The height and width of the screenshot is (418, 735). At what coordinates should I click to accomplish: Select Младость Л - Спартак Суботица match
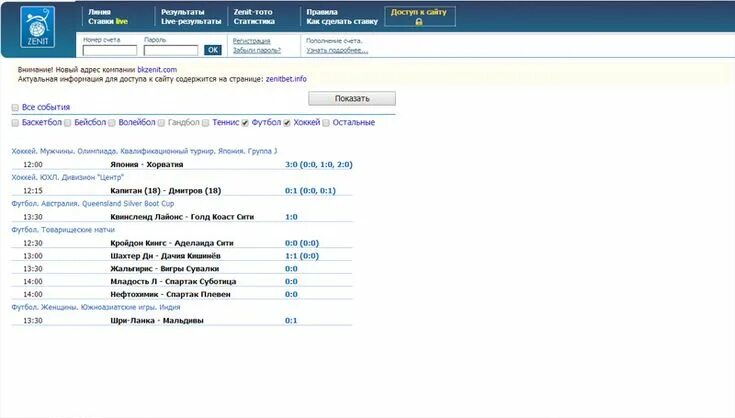(x=173, y=282)
